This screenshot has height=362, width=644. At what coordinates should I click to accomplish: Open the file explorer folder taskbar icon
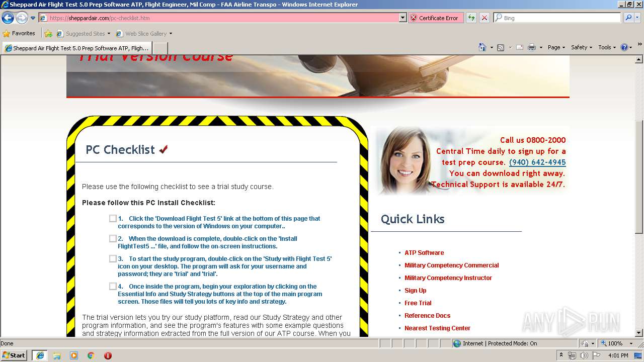pos(57,355)
